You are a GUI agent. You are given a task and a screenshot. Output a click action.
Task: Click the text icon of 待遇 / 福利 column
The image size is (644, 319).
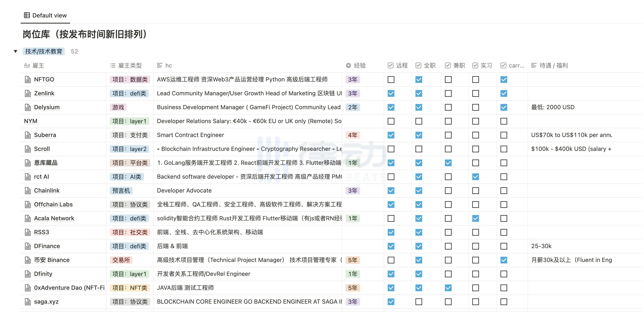coord(534,65)
